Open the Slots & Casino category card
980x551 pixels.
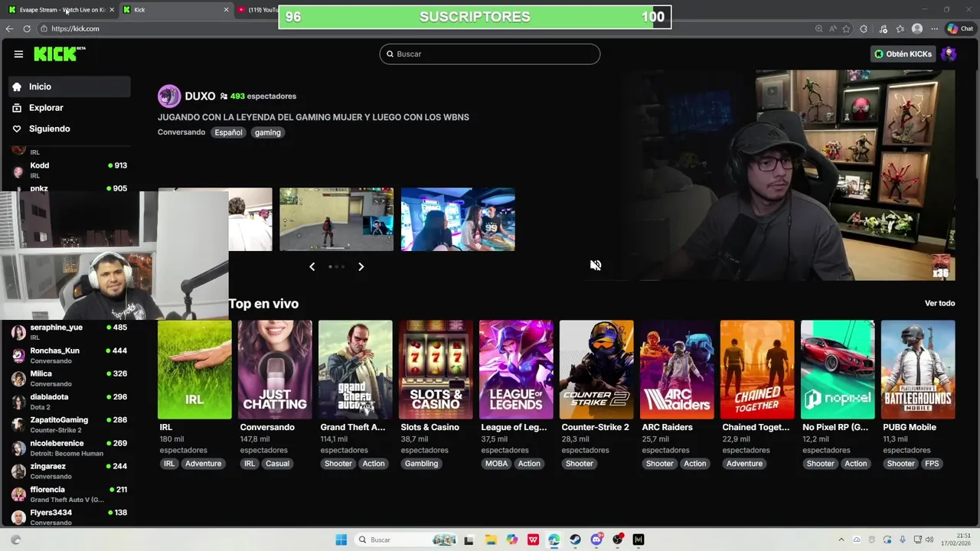click(x=436, y=370)
